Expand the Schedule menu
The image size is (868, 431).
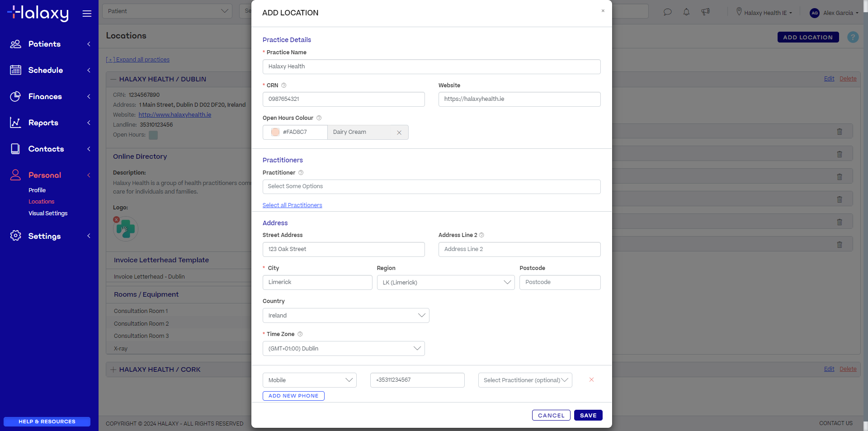89,70
